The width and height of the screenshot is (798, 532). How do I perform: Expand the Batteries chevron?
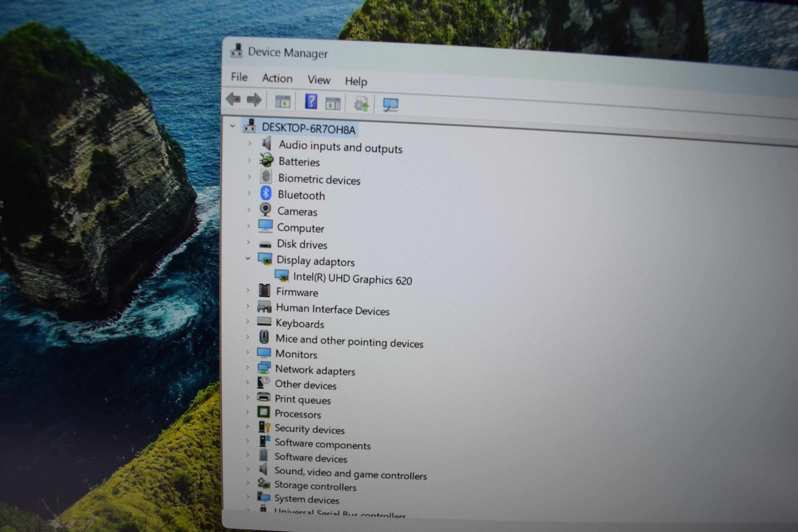coord(249,160)
